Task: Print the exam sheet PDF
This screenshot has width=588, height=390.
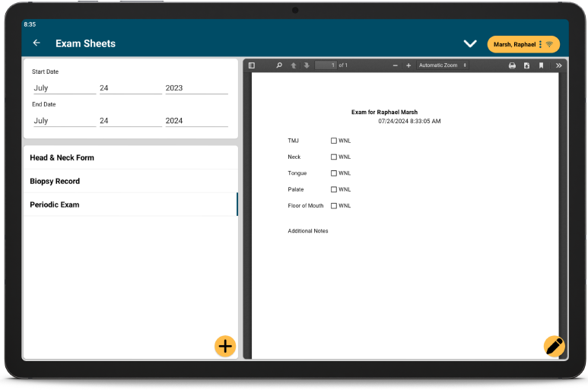Action: tap(512, 65)
